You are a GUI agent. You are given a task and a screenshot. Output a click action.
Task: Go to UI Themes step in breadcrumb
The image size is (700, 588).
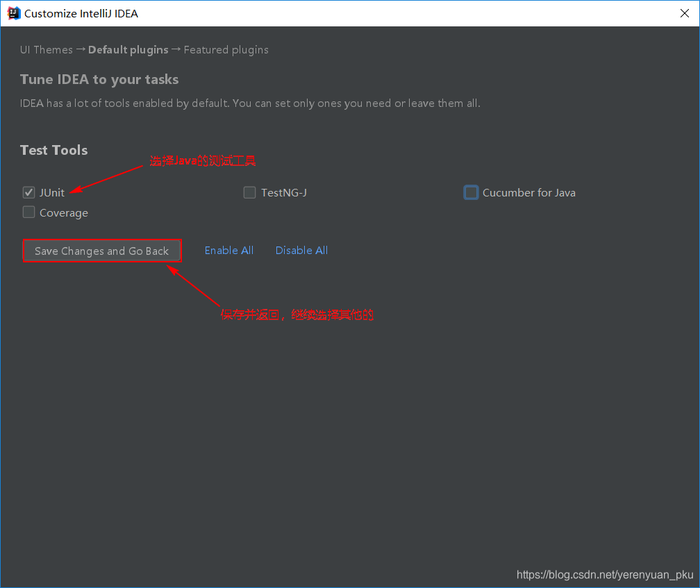click(47, 49)
